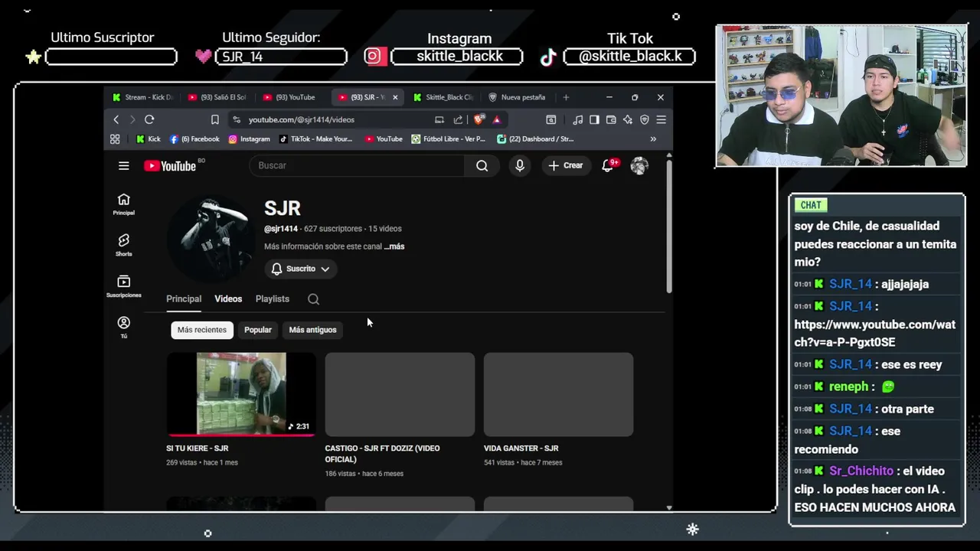Open Brave Shields lion icon
This screenshot has height=551, width=980.
click(479, 119)
